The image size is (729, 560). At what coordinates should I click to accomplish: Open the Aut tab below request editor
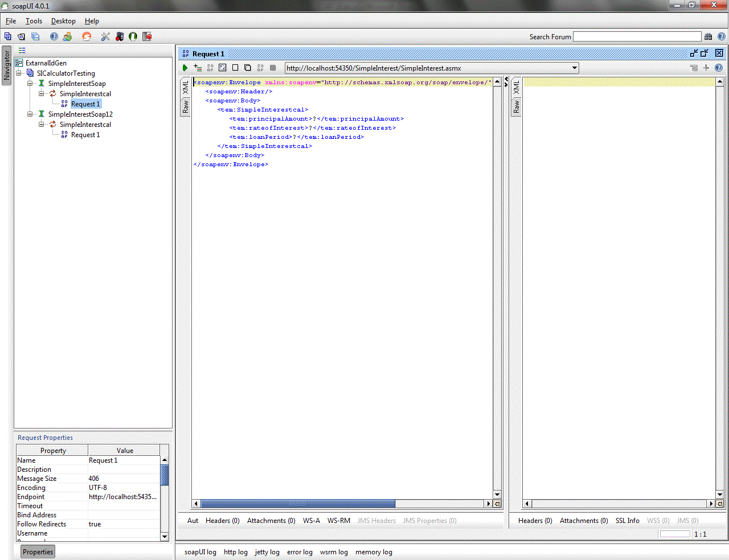click(193, 521)
